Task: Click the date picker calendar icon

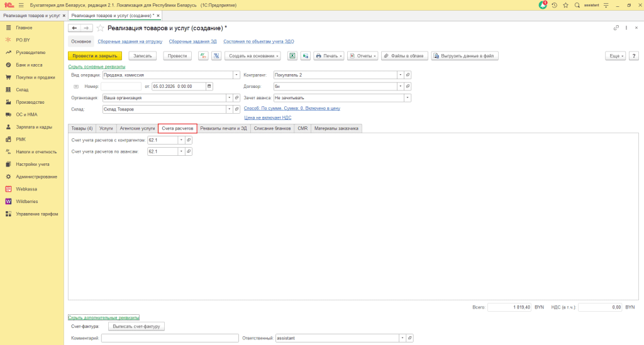Action: tap(209, 86)
